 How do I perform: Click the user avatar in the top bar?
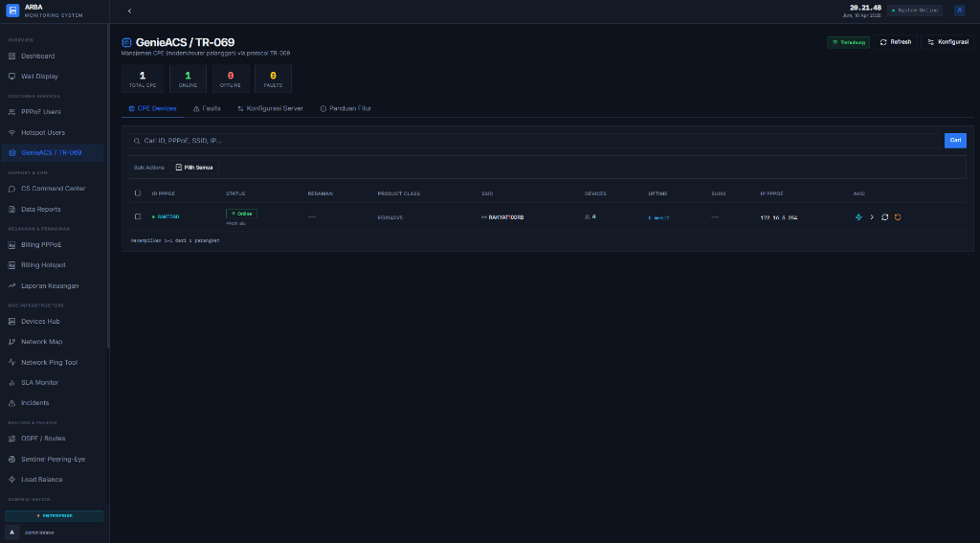tap(959, 10)
